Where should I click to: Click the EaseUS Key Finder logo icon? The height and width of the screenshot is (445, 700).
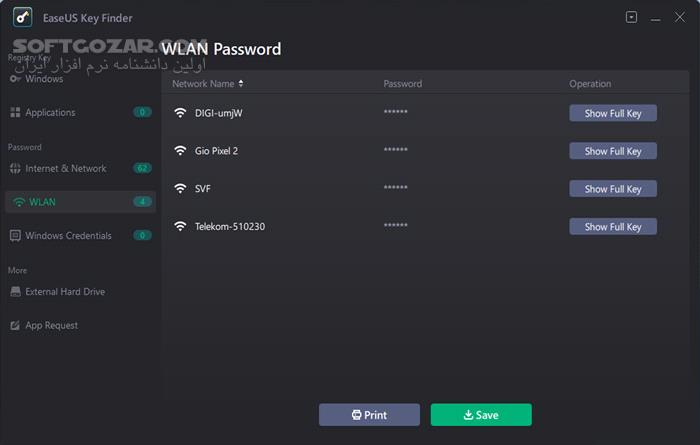[x=22, y=17]
